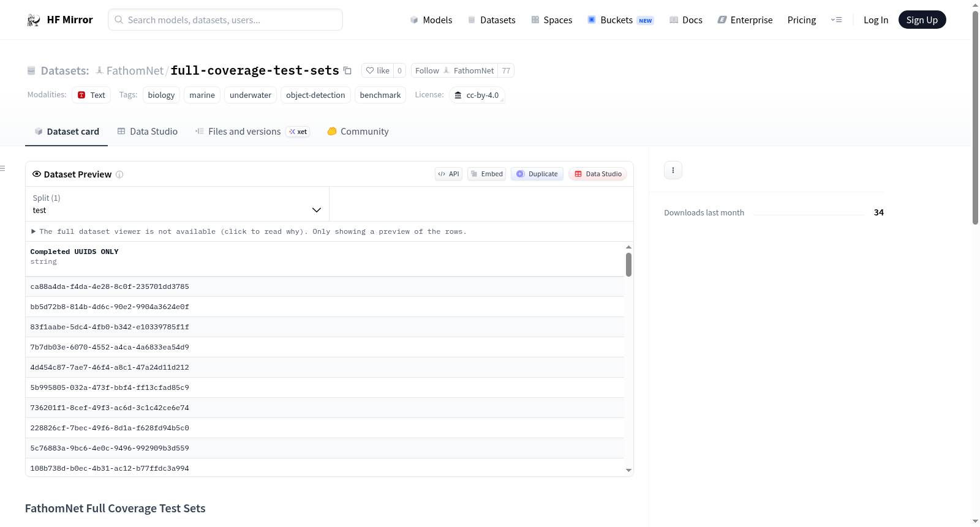980x527 pixels.
Task: Open the additional navigation menu icon
Action: [836, 20]
